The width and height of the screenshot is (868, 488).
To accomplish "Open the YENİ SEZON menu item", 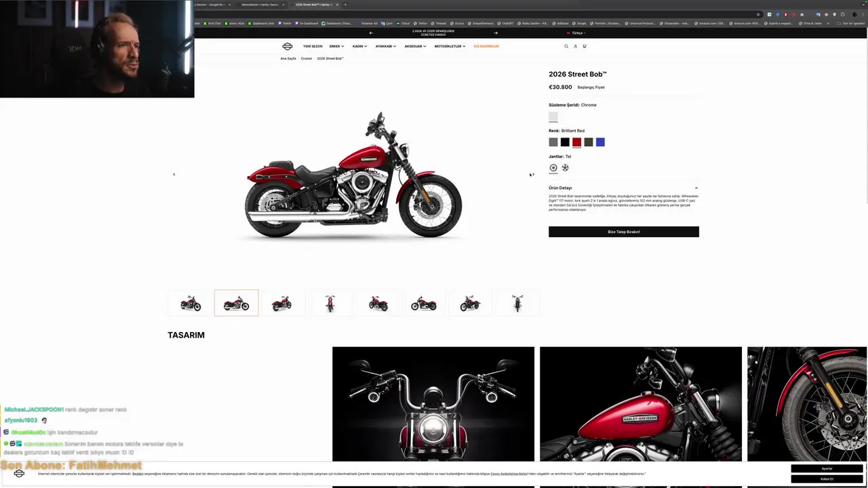I will coord(313,46).
